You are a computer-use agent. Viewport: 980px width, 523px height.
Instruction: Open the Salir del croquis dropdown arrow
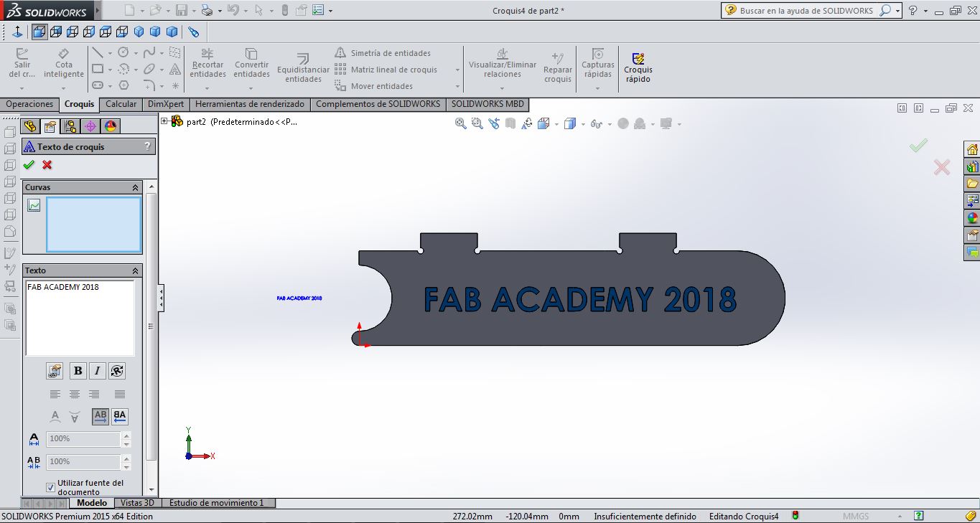click(x=22, y=88)
